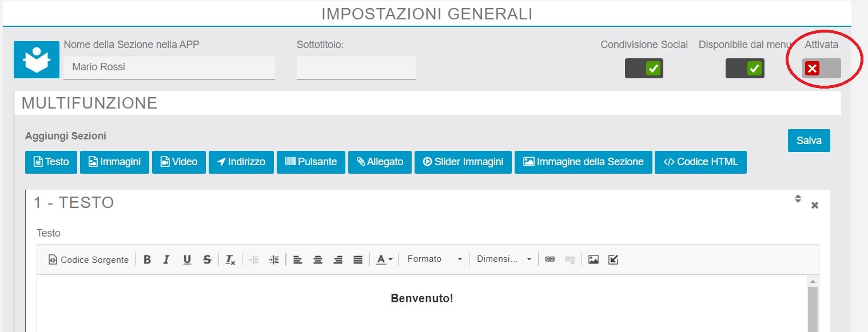
Task: Apply strikethrough formatting
Action: click(x=207, y=259)
